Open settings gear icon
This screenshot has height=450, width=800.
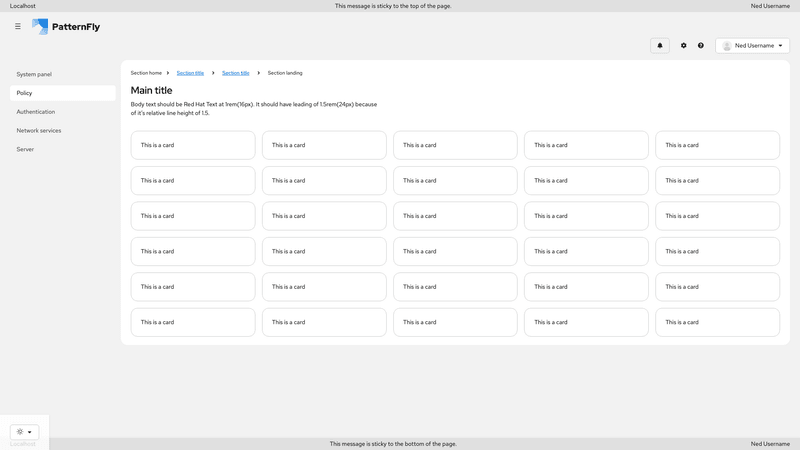tap(683, 45)
